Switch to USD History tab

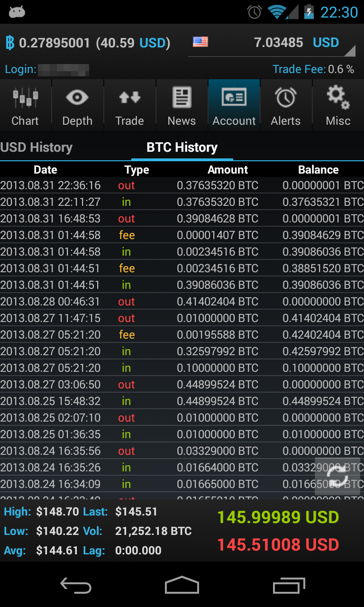click(36, 147)
